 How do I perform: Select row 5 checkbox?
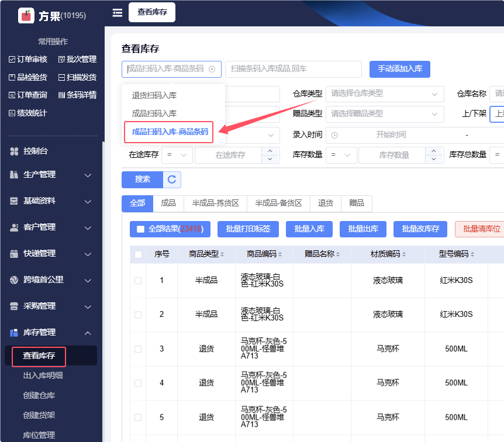pyautogui.click(x=138, y=417)
